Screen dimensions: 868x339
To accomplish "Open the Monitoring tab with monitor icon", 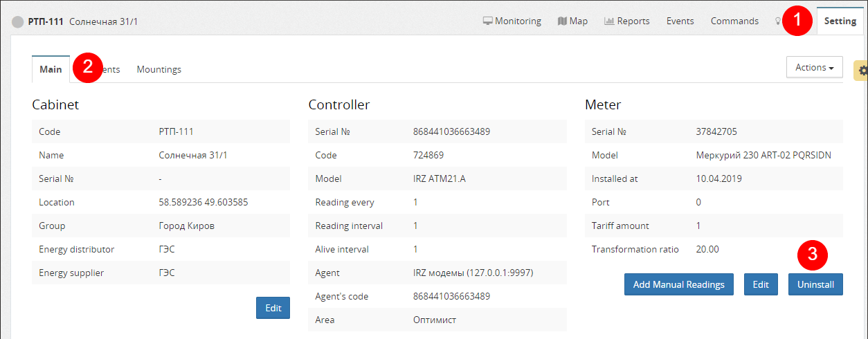I will [x=512, y=21].
